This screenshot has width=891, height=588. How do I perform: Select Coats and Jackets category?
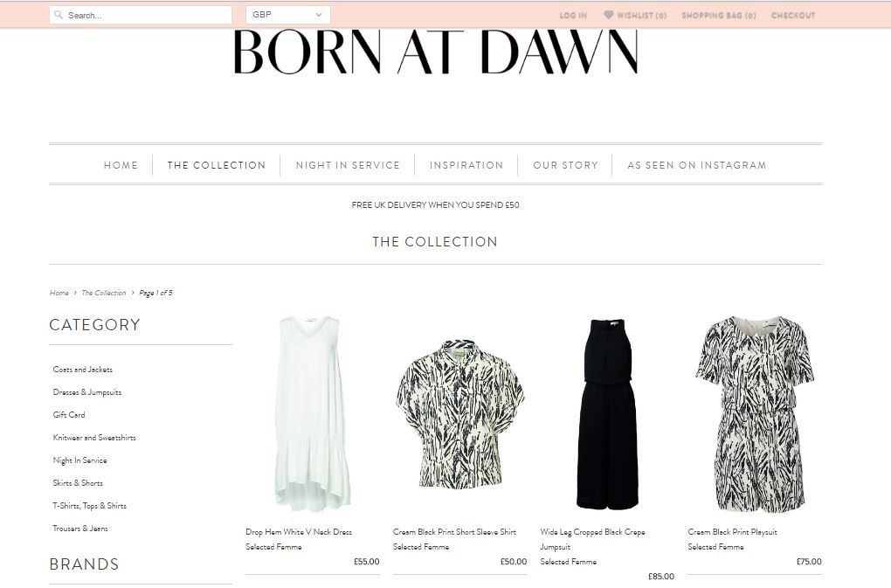click(82, 370)
